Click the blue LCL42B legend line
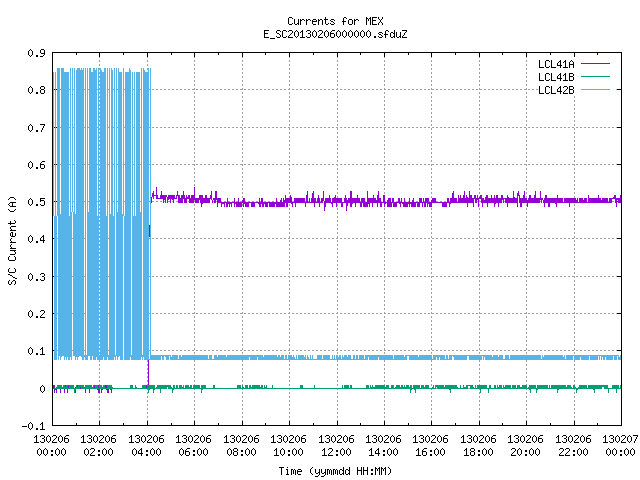640x480 pixels. [595, 90]
